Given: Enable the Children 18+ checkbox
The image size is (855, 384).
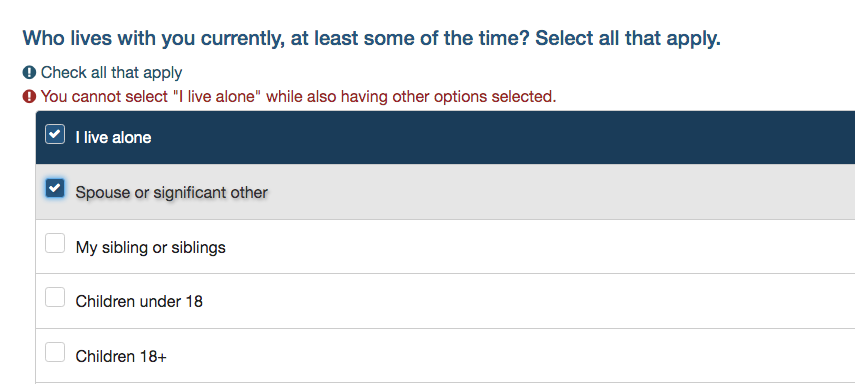Looking at the screenshot, I should 55,352.
